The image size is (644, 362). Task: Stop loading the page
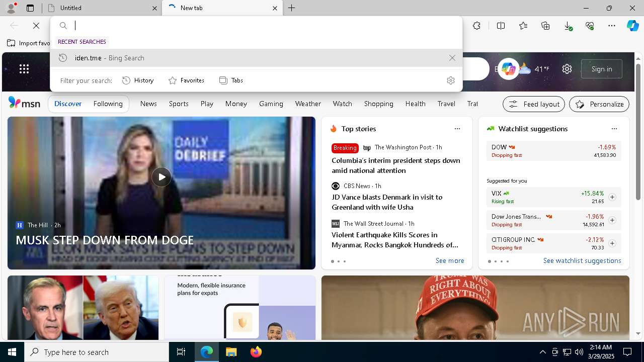tap(36, 26)
